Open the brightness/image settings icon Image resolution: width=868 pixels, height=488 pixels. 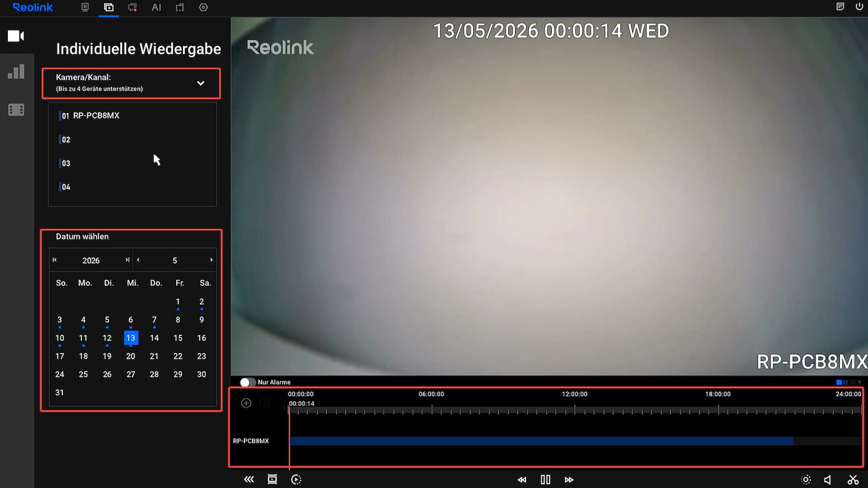pos(806,480)
